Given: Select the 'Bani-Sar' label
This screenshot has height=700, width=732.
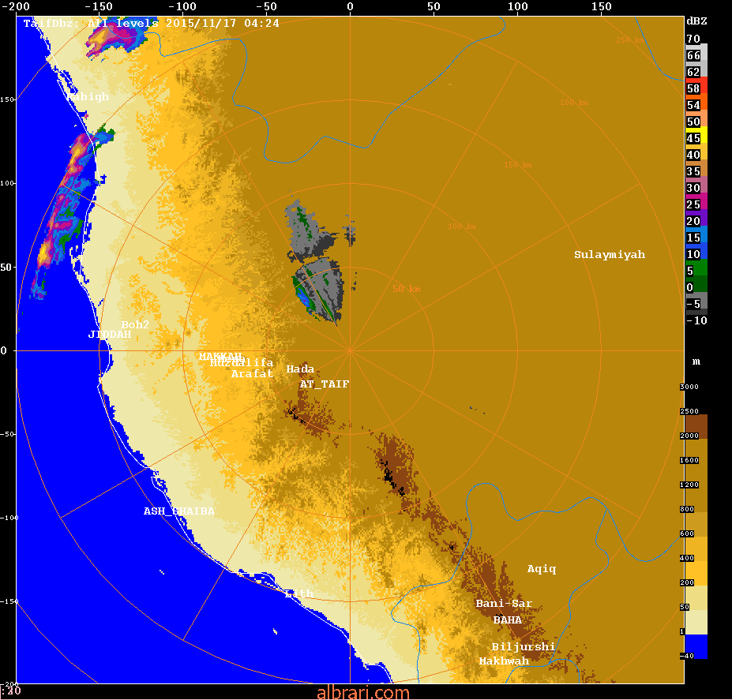Looking at the screenshot, I should [504, 604].
